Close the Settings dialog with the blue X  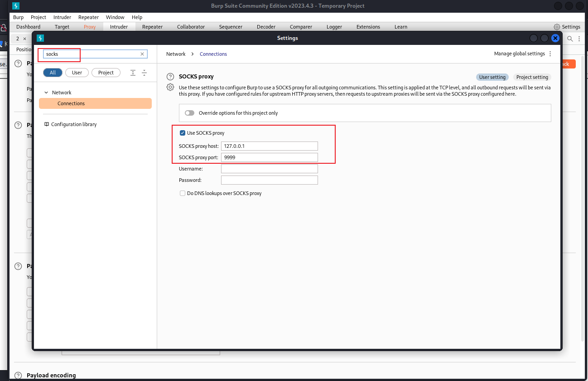[555, 38]
